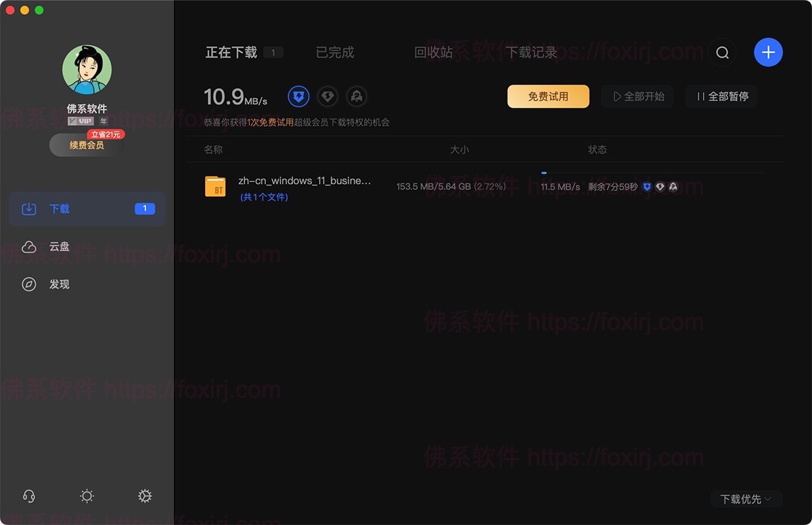This screenshot has height=525, width=812.
Task: Click the theme brightness icon at the bottom
Action: [87, 496]
